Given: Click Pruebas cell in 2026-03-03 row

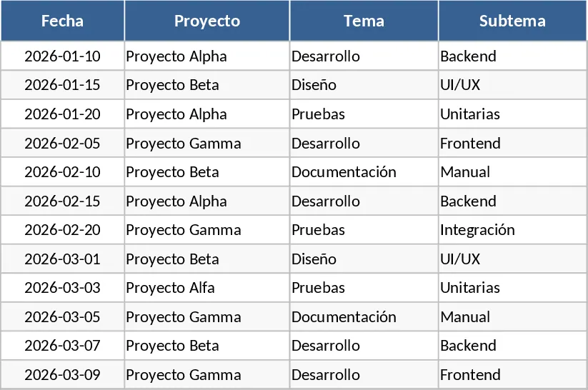Looking at the screenshot, I should point(364,288).
